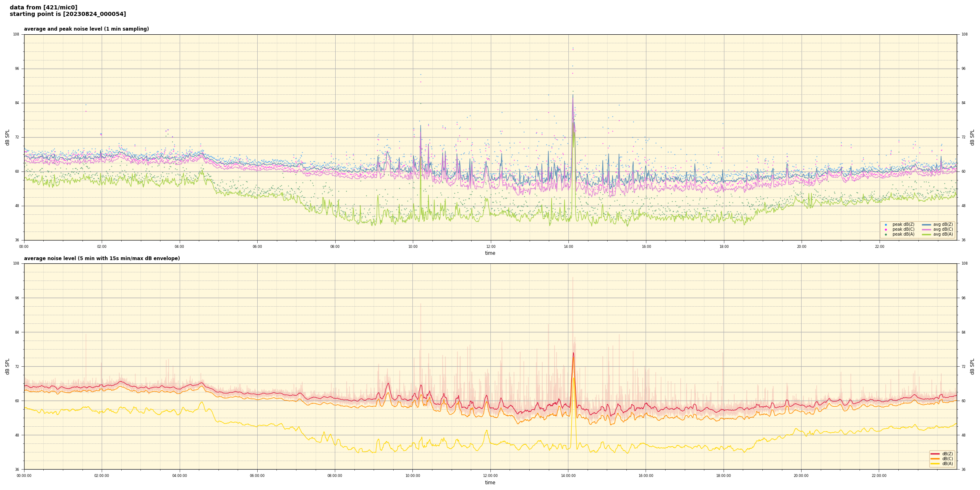Click the blue peak dB(Z) legend marker
Screen dimensions: 980x490
[x=886, y=225]
